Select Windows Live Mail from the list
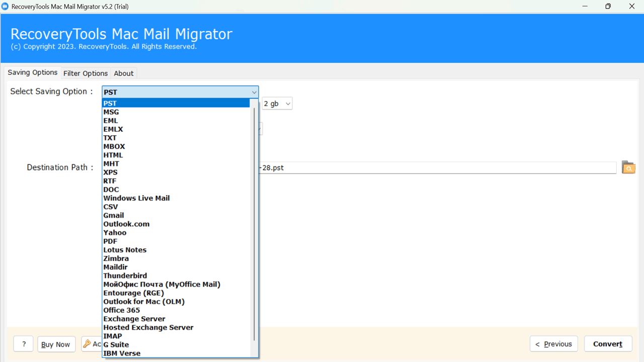The width and height of the screenshot is (644, 362). (x=176, y=198)
